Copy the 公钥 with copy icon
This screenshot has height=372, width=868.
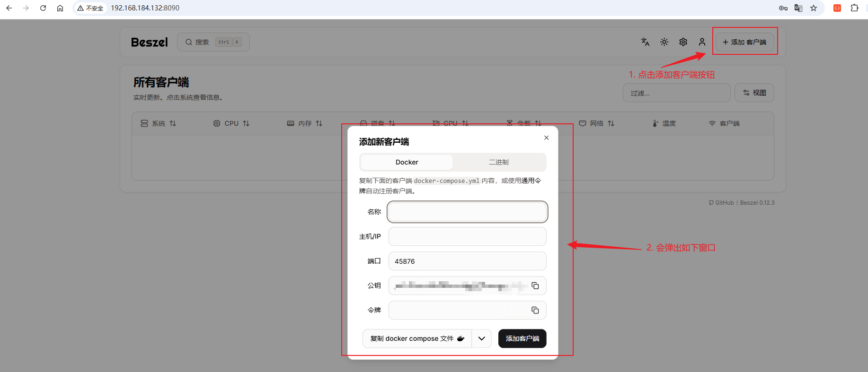click(x=535, y=285)
